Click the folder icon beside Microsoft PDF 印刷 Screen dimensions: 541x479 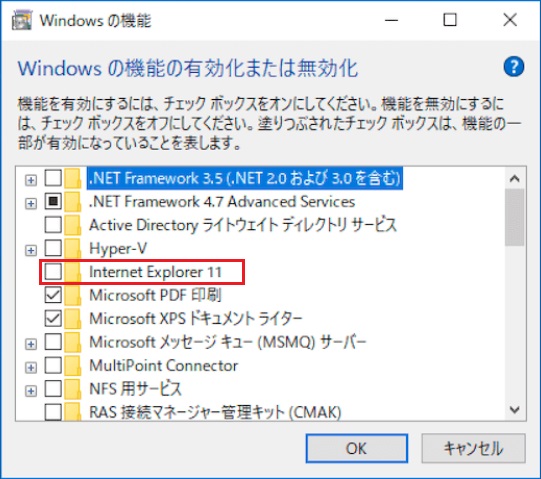pos(72,295)
